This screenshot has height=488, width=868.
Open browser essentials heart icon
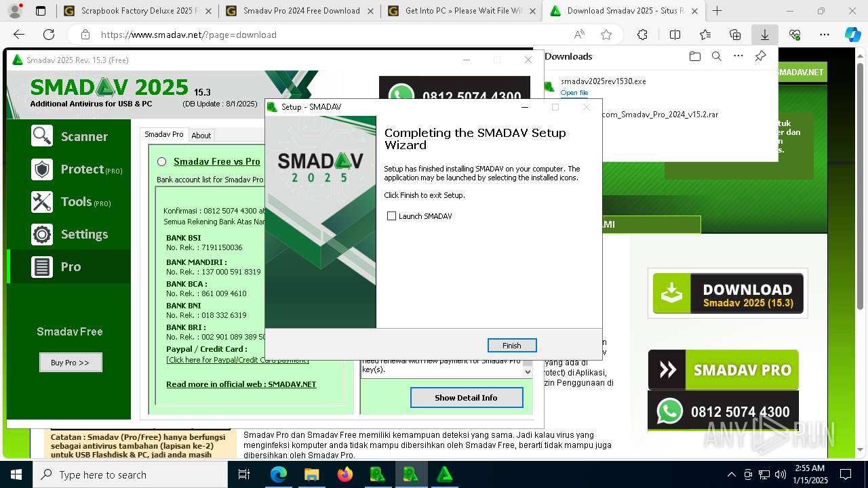click(795, 35)
